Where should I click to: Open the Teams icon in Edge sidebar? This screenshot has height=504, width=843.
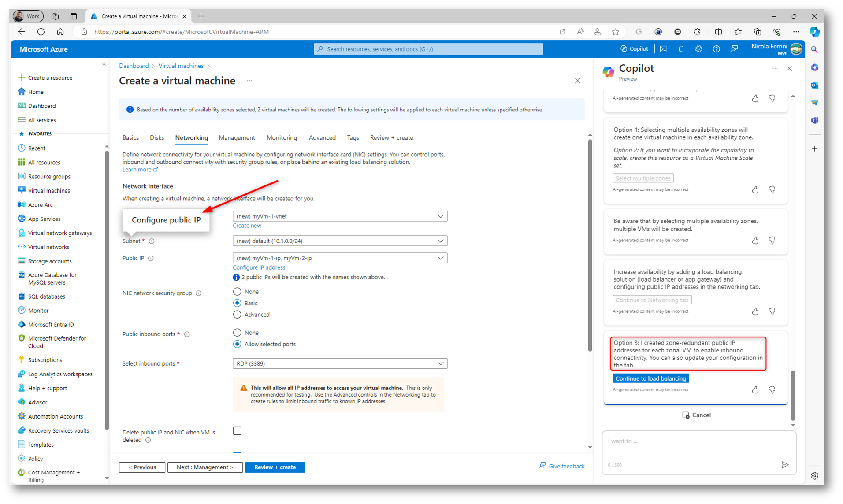click(x=814, y=120)
